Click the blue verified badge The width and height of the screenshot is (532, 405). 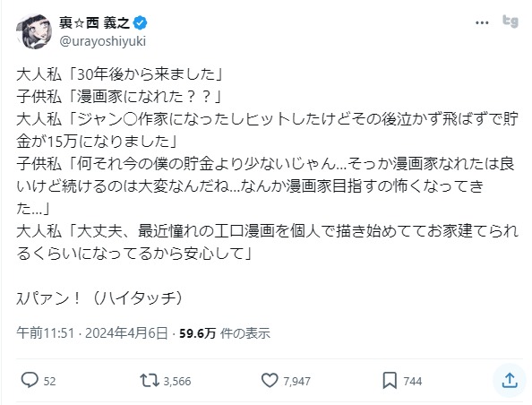[x=140, y=22]
